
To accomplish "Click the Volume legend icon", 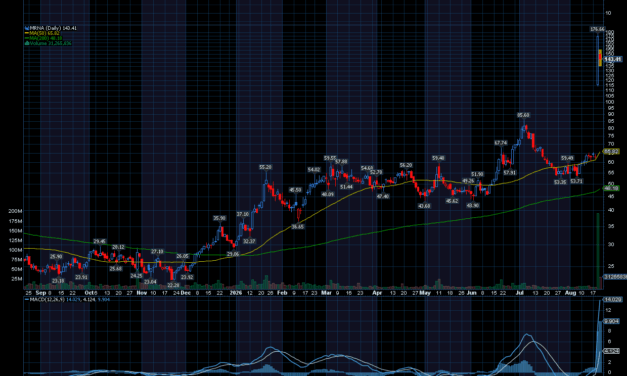I will [x=27, y=43].
